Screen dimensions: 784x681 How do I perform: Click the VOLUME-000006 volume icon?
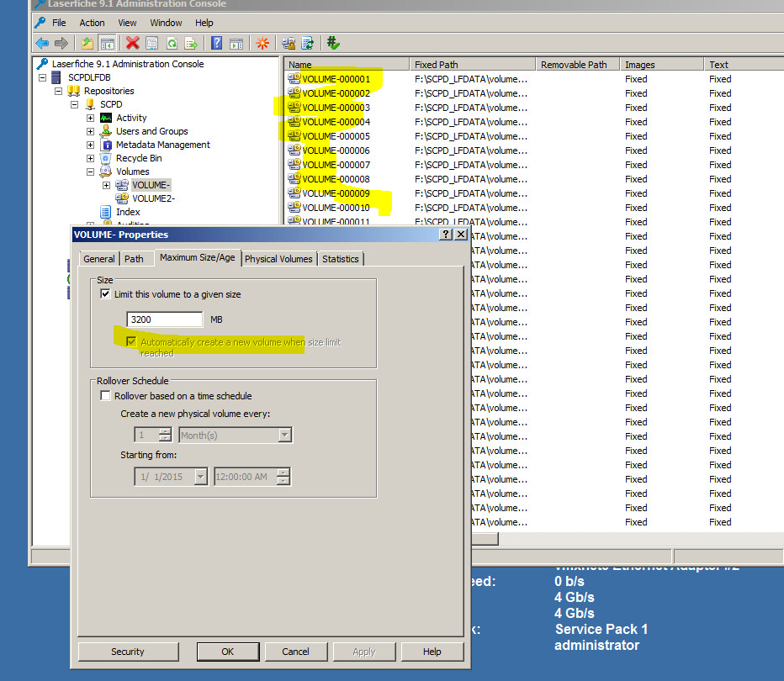pyautogui.click(x=294, y=150)
